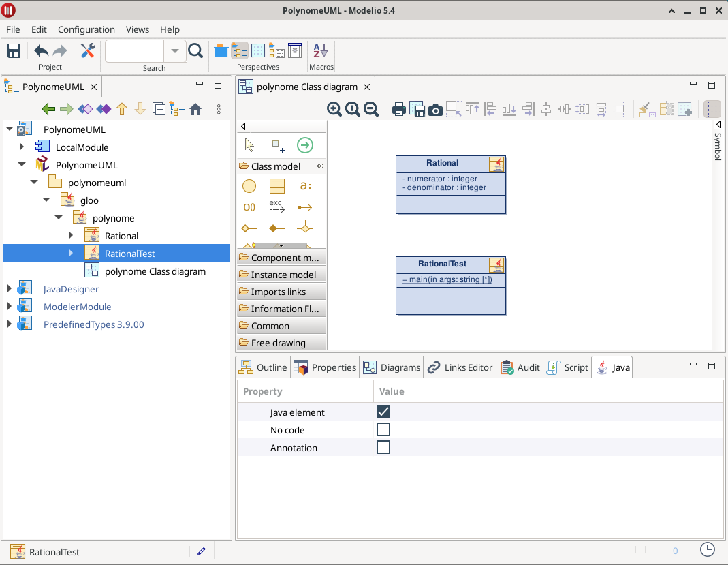Screen dimensions: 728x565
Task: Create a Class from the palette
Action: 276,186
